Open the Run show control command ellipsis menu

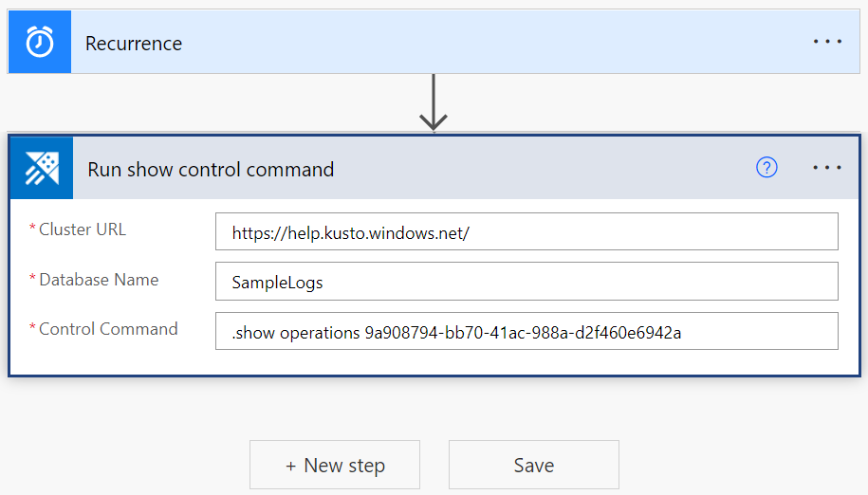point(827,168)
